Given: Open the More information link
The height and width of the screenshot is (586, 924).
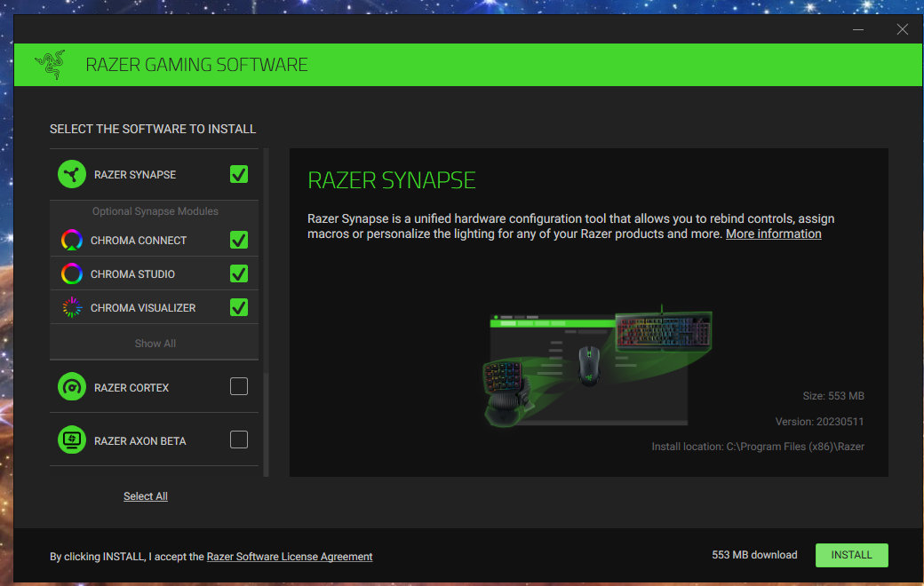Looking at the screenshot, I should pyautogui.click(x=773, y=234).
